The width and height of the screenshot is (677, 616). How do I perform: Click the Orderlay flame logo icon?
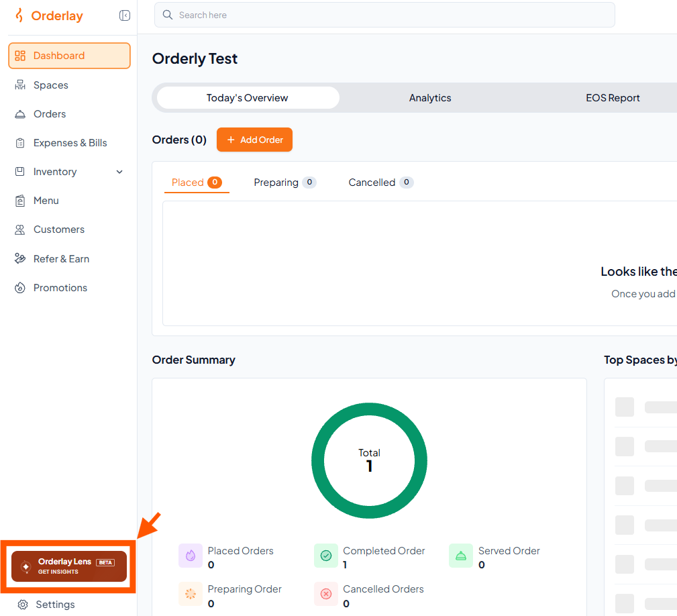click(x=19, y=15)
